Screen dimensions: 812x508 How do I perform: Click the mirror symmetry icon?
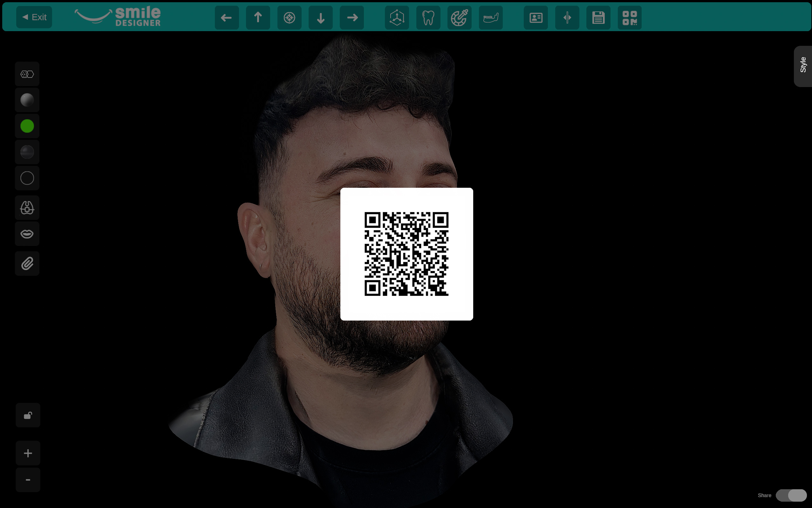[567, 17]
